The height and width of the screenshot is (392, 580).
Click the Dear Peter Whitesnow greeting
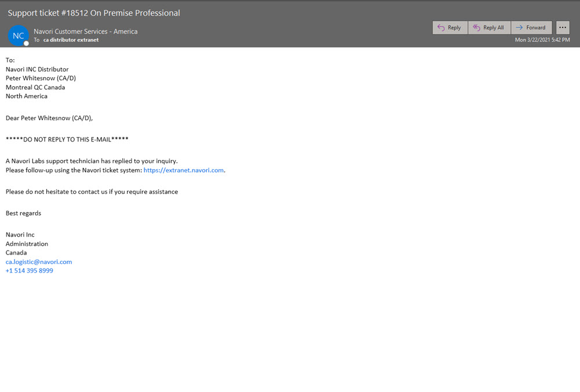49,118
